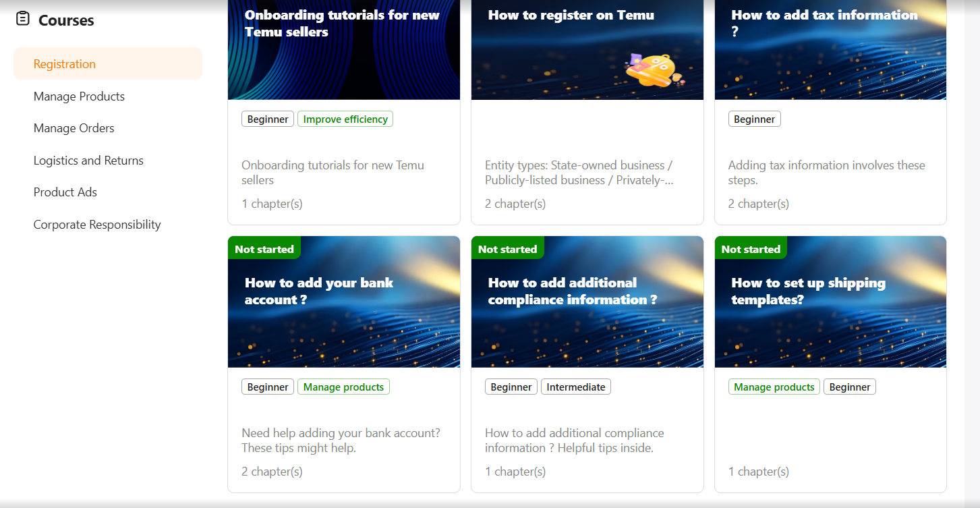
Task: Click the Improve efficiency tag
Action: point(345,119)
